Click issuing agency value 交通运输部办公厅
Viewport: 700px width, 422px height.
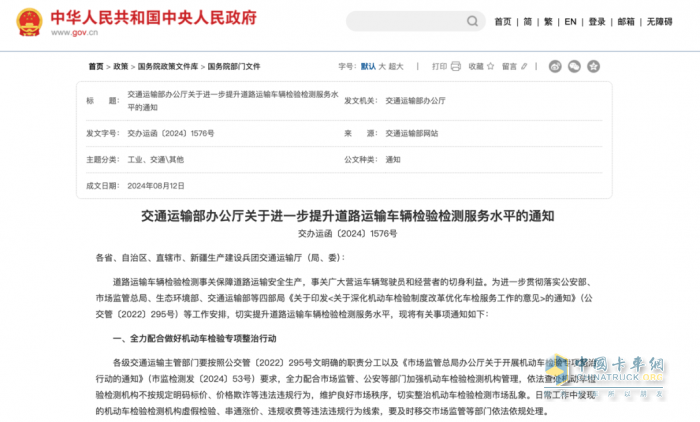[x=416, y=101]
